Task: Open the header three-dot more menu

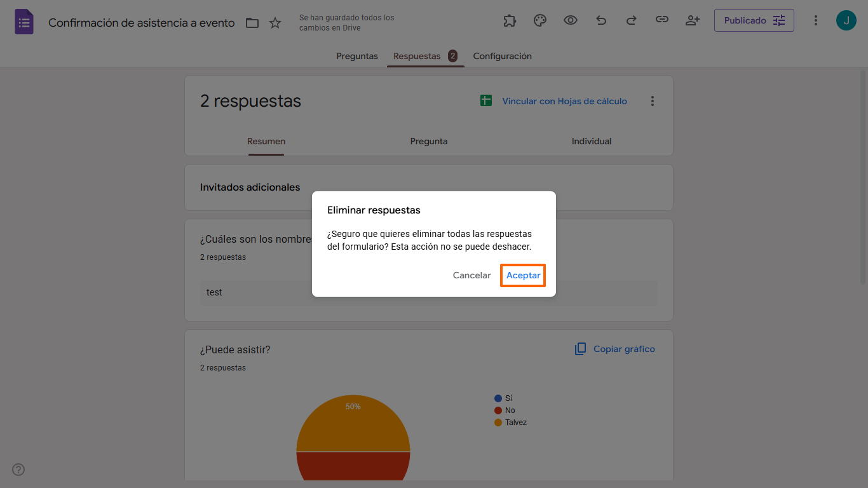Action: click(816, 20)
